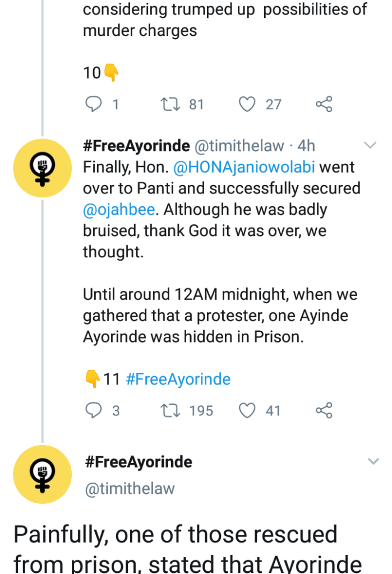Tap the '12AM midnight' tweet paragraph
This screenshot has width=392, height=574.
point(220,316)
